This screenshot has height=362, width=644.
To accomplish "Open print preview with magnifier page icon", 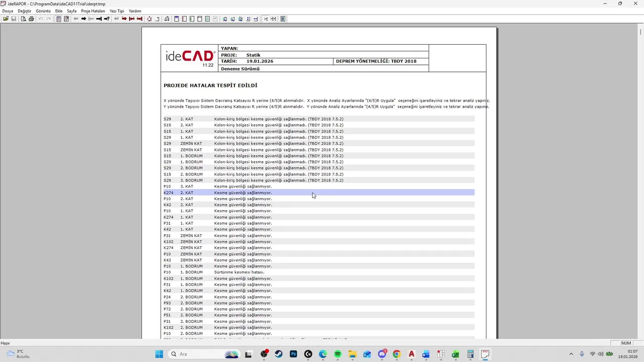I will click(x=23, y=19).
